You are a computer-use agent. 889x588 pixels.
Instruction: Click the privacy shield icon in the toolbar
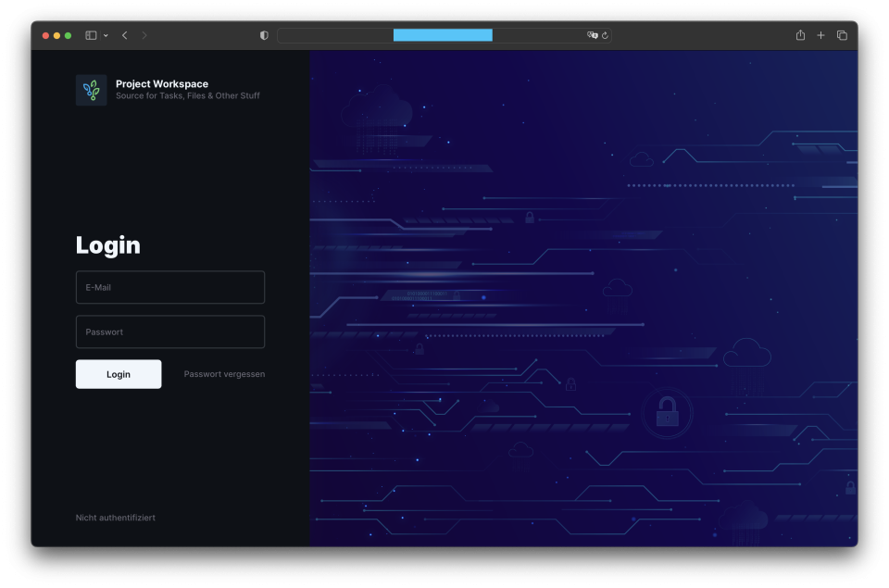[263, 34]
